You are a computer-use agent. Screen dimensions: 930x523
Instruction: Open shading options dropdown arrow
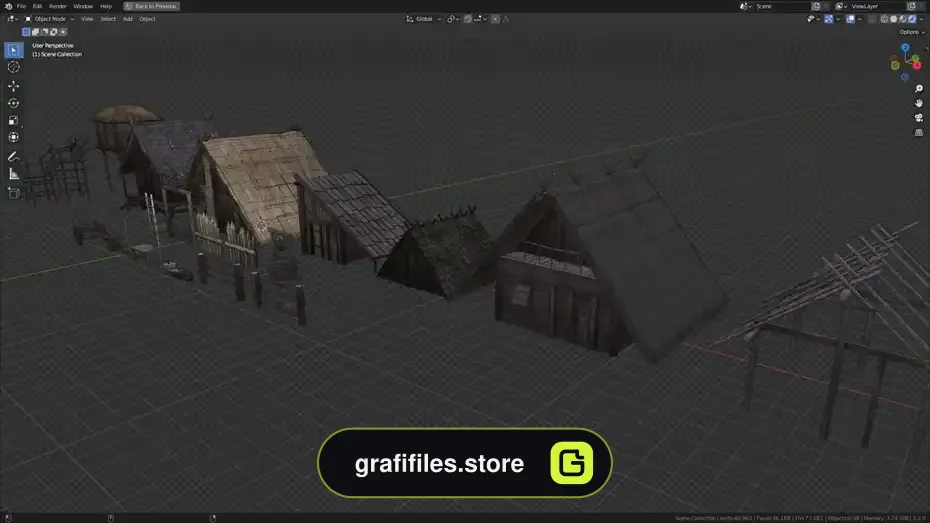click(921, 19)
